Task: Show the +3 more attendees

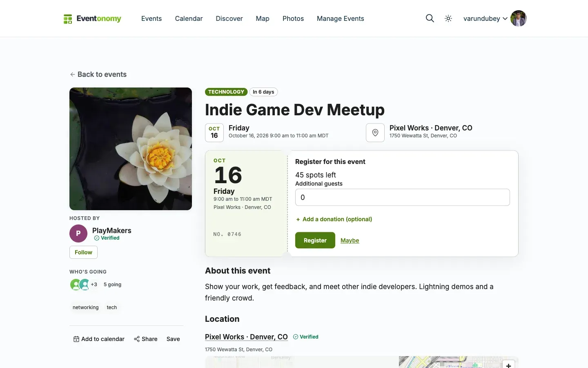Action: [94, 285]
